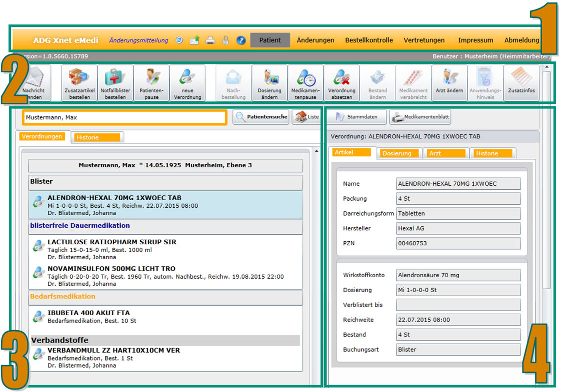The width and height of the screenshot is (561, 392).
Task: Go to Bestellkontrolle menu item
Action: (x=369, y=40)
